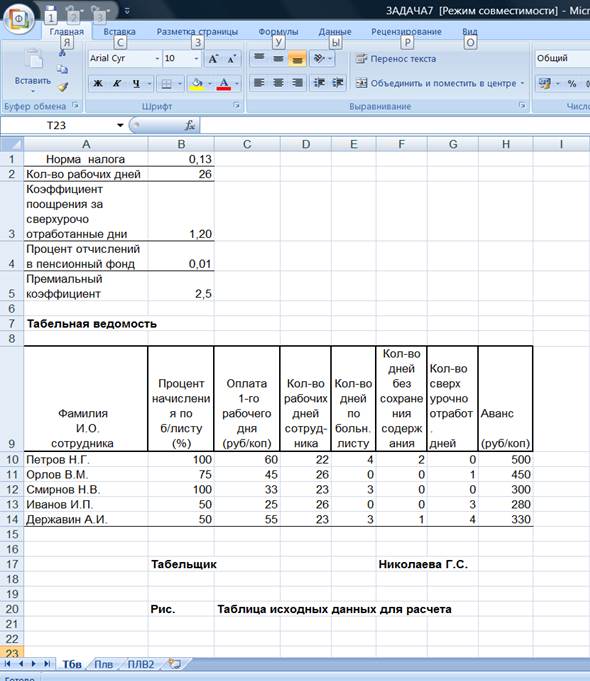The width and height of the screenshot is (590, 681).
Task: Align cell content to top
Action: [259, 58]
